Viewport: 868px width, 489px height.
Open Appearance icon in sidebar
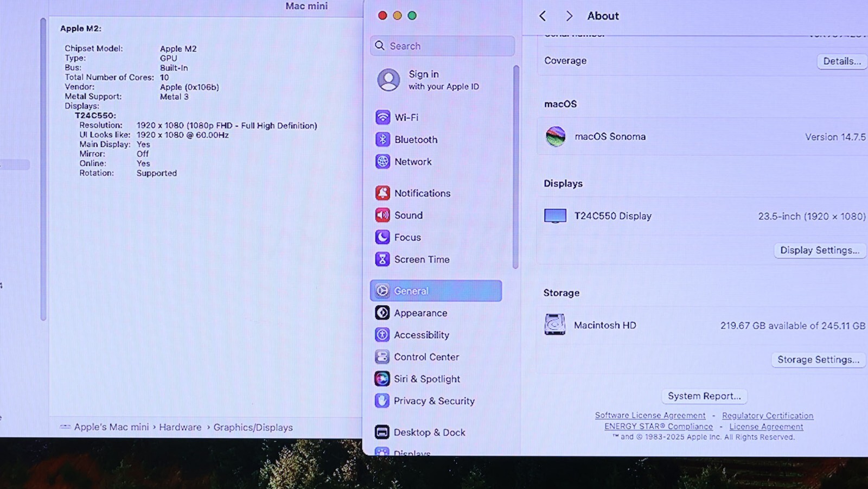[x=382, y=313]
